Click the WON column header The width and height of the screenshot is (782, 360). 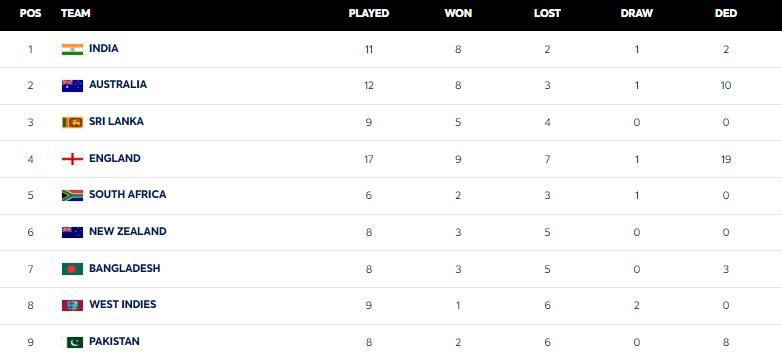[x=458, y=13]
